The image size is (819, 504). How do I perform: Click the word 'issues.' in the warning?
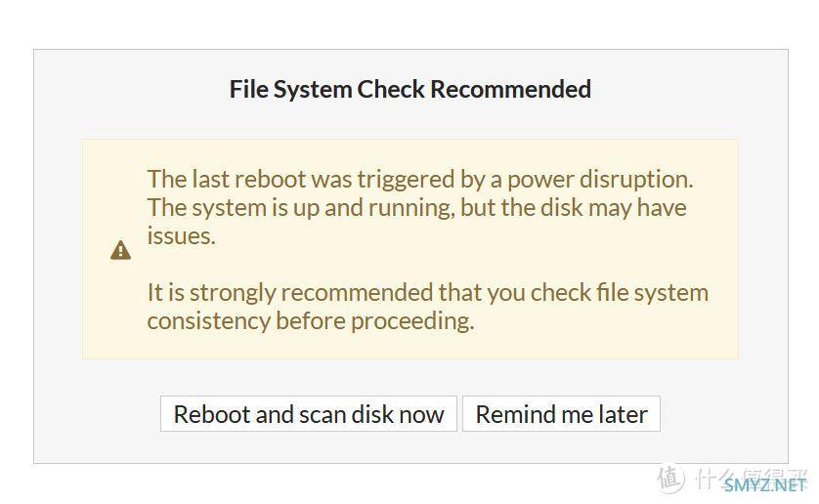click(x=181, y=236)
